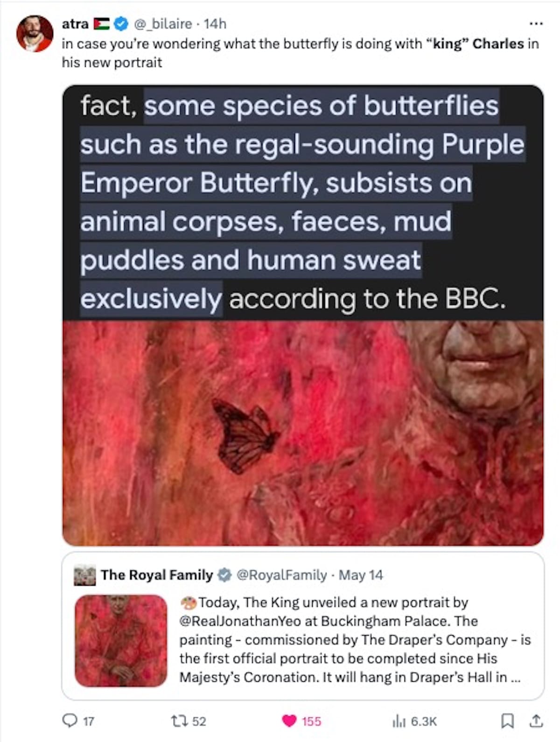This screenshot has height=742, width=560.
Task: Bookmark this post
Action: pos(507,721)
